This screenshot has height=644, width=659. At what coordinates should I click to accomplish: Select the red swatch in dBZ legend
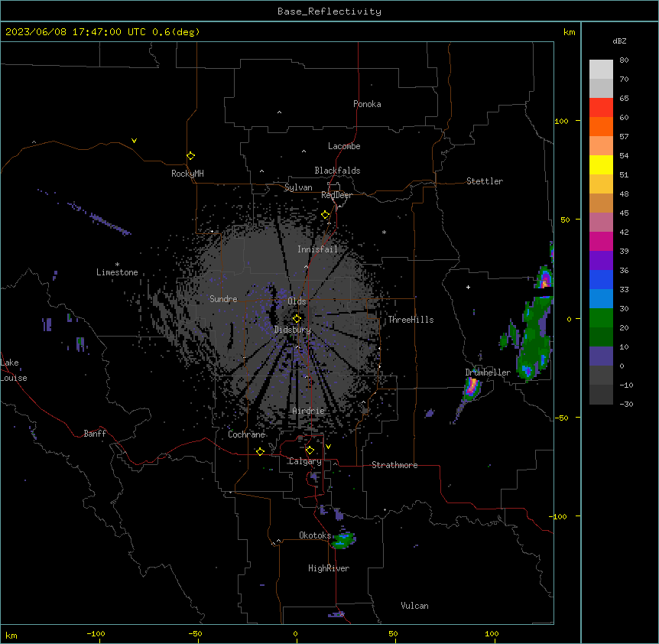(x=601, y=107)
